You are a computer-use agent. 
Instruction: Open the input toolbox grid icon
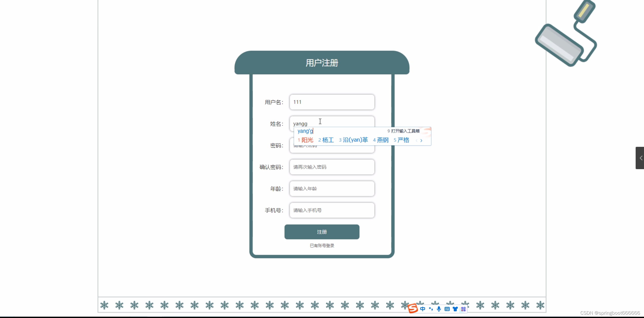pos(463,309)
